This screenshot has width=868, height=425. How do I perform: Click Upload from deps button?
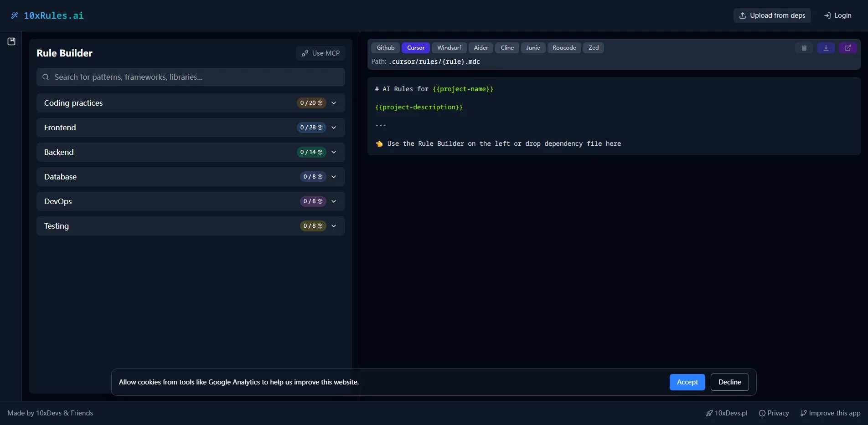(772, 15)
